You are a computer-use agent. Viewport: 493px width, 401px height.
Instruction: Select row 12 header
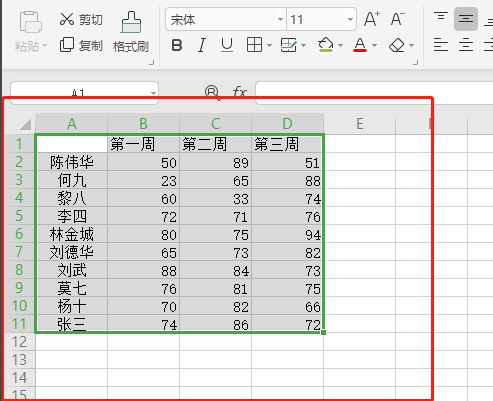pos(19,342)
